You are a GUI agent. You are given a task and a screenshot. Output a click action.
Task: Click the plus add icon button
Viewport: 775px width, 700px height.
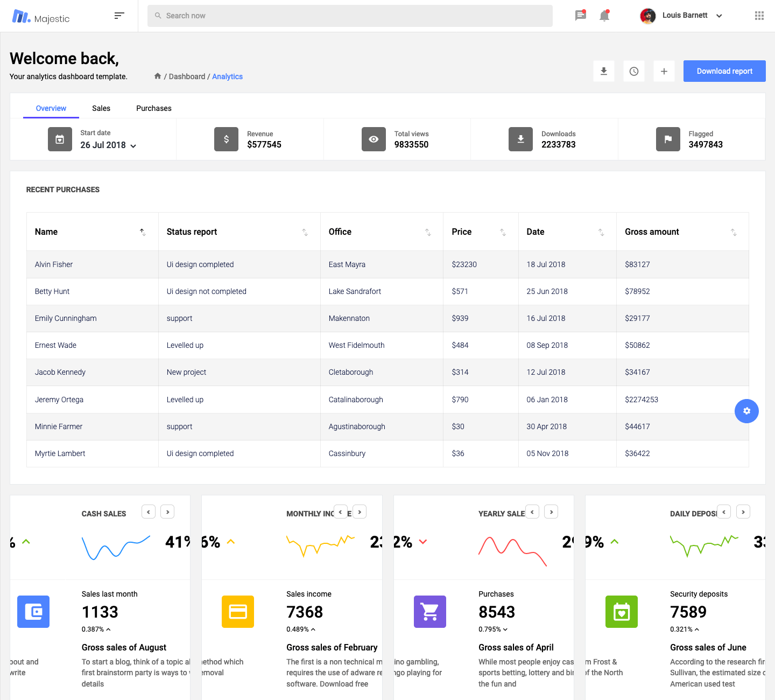pos(664,71)
